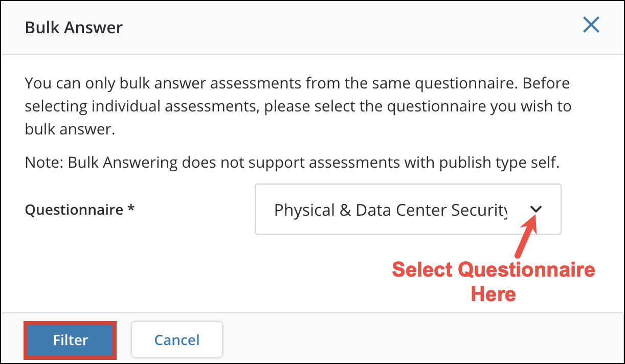The image size is (625, 364).
Task: Click the Filter button
Action: [70, 339]
